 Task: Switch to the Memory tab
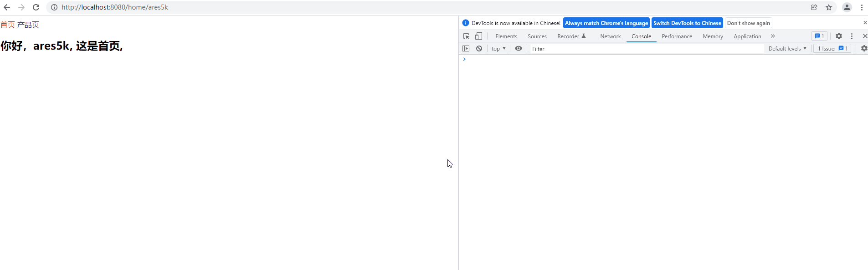tap(713, 36)
